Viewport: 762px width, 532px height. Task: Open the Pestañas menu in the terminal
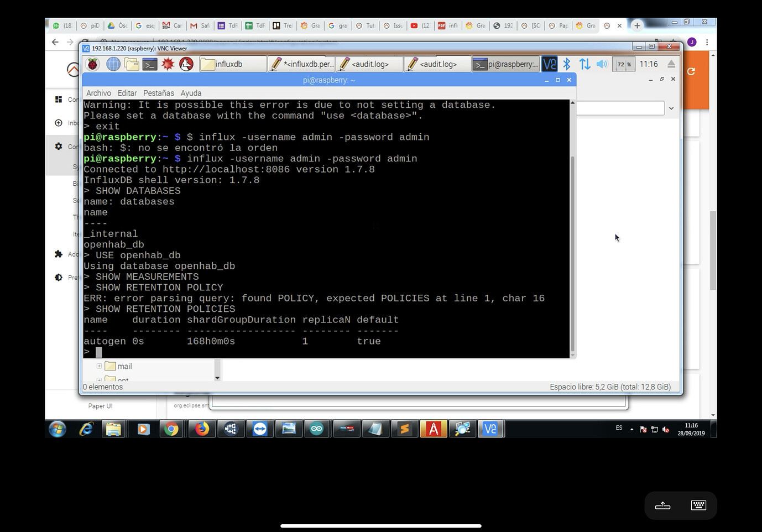point(158,93)
